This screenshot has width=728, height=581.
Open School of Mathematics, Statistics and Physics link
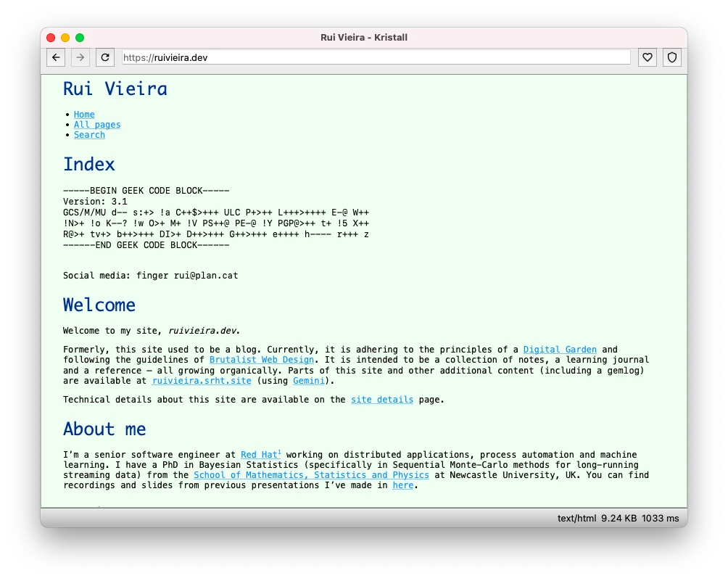click(311, 475)
